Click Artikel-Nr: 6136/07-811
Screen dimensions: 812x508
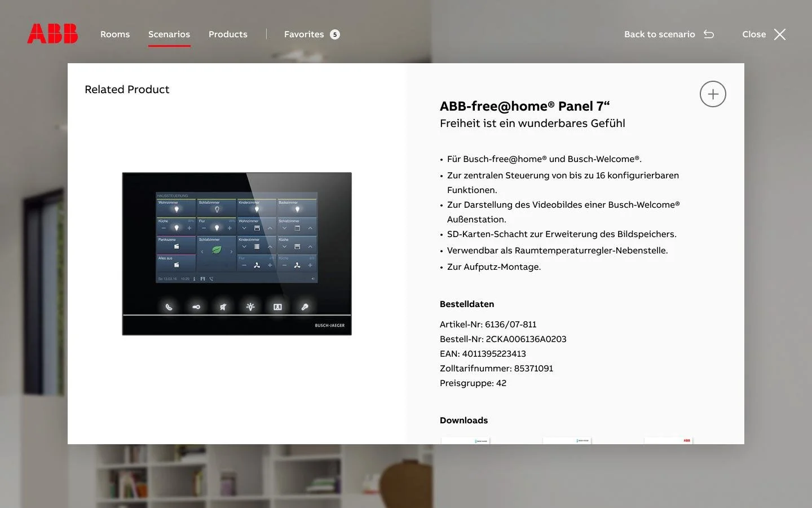click(x=488, y=325)
